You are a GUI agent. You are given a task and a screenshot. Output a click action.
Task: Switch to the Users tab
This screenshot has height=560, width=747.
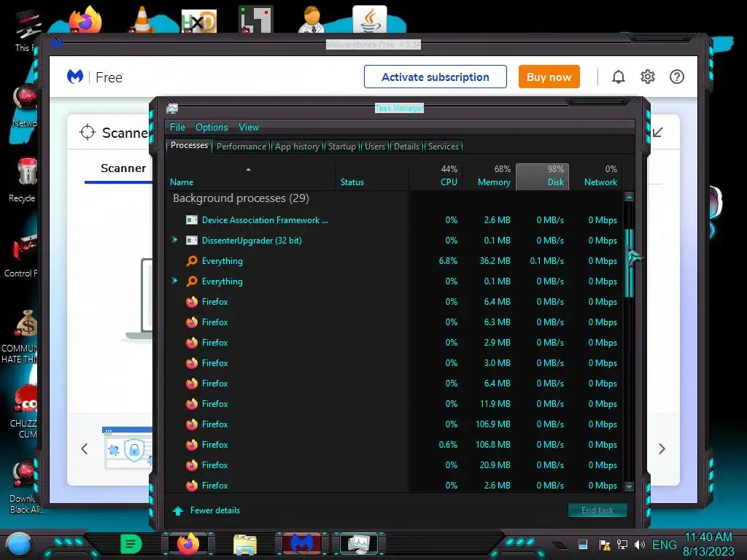375,147
